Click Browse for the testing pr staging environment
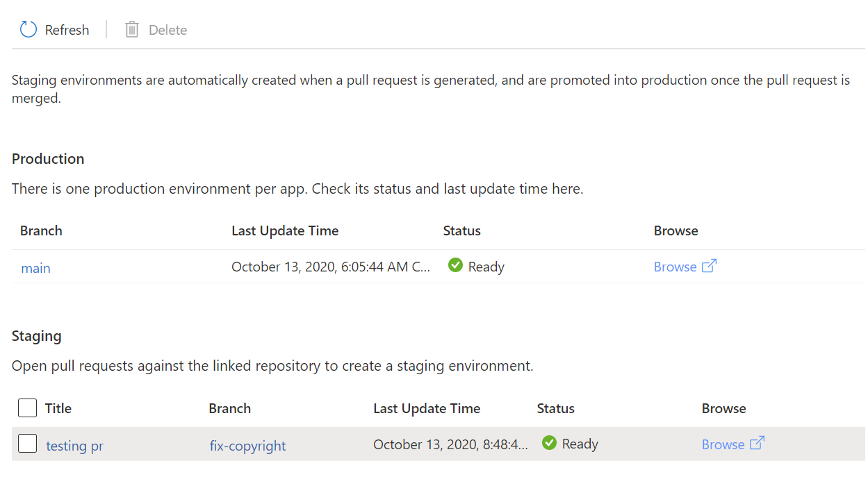 [723, 444]
